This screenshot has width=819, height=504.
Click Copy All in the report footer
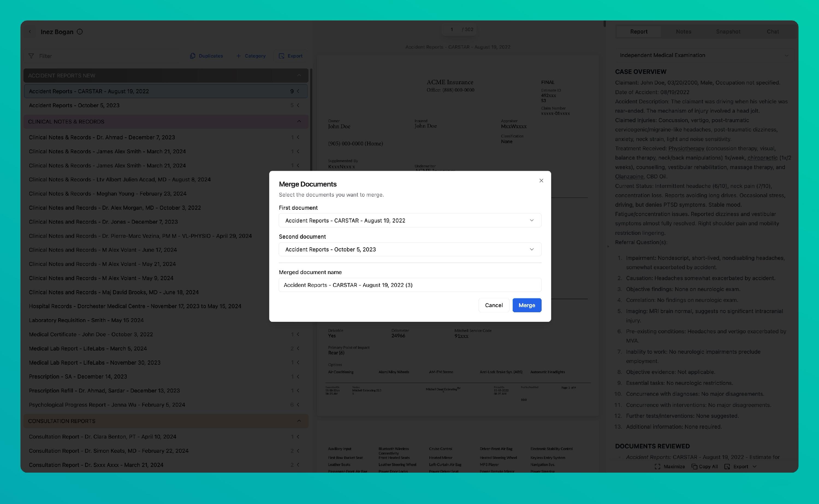coord(705,466)
